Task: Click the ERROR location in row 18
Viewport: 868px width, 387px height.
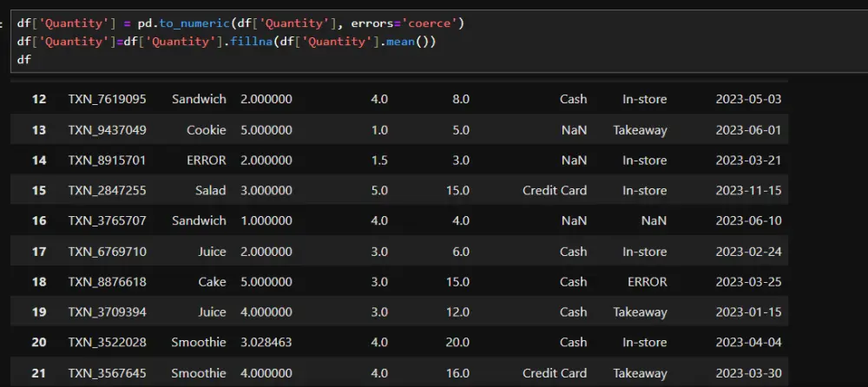Action: pos(648,282)
